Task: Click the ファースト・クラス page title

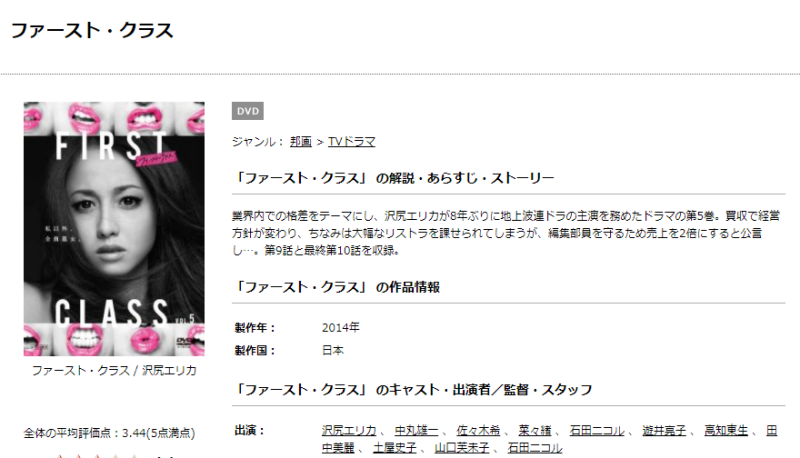Action: pos(92,30)
